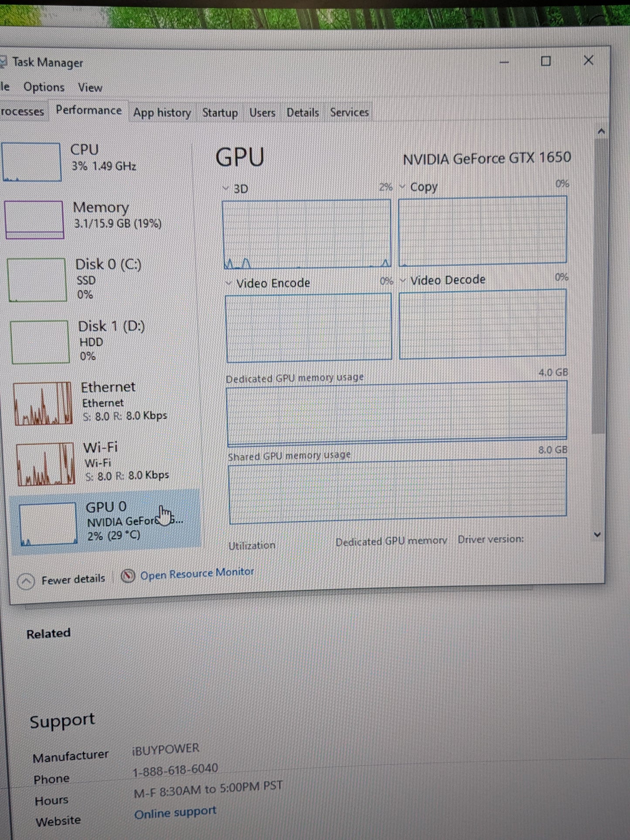Open the Copy engine dropdown
This screenshot has width=630, height=840.
[402, 187]
